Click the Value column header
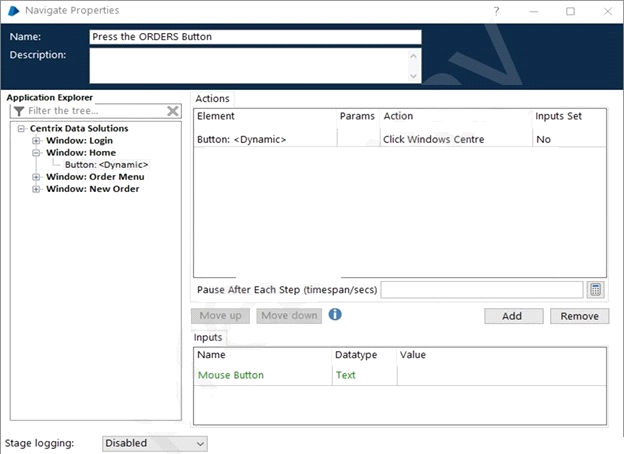 pos(501,355)
